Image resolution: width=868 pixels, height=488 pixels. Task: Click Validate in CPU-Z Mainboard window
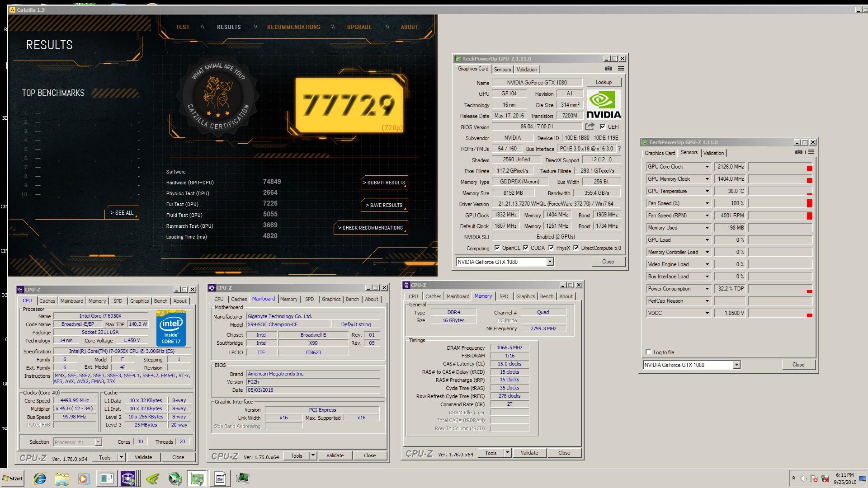click(x=335, y=455)
